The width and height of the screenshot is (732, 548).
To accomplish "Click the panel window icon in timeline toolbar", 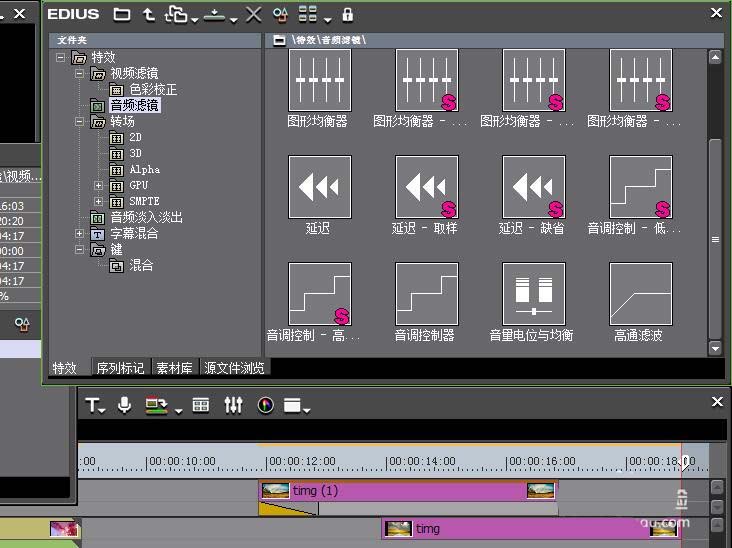I will click(292, 405).
